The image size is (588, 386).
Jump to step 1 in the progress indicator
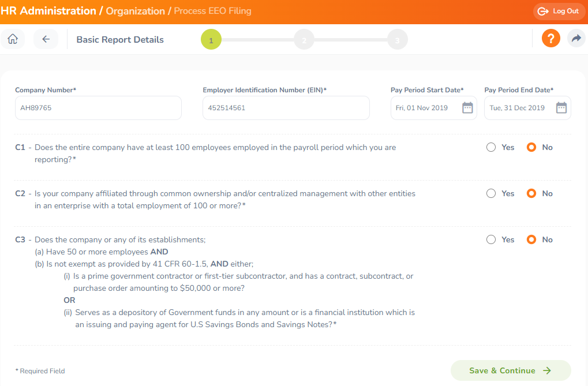[211, 39]
